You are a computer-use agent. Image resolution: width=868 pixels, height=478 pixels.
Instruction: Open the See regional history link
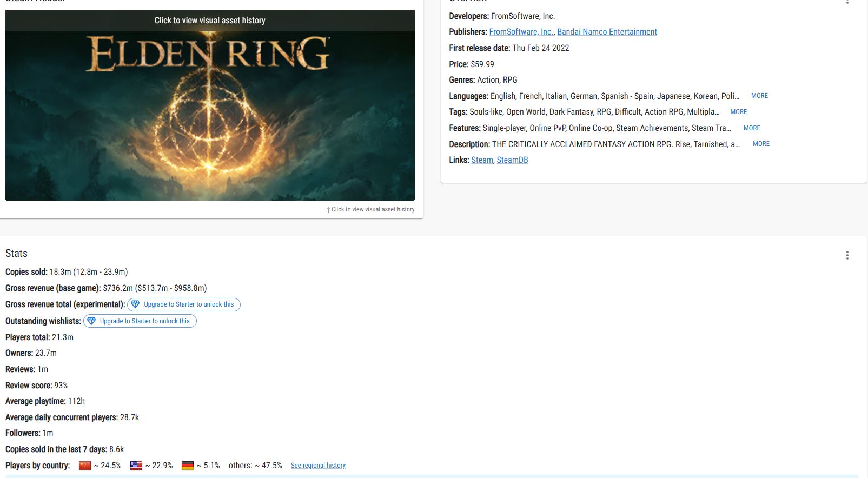[318, 466]
